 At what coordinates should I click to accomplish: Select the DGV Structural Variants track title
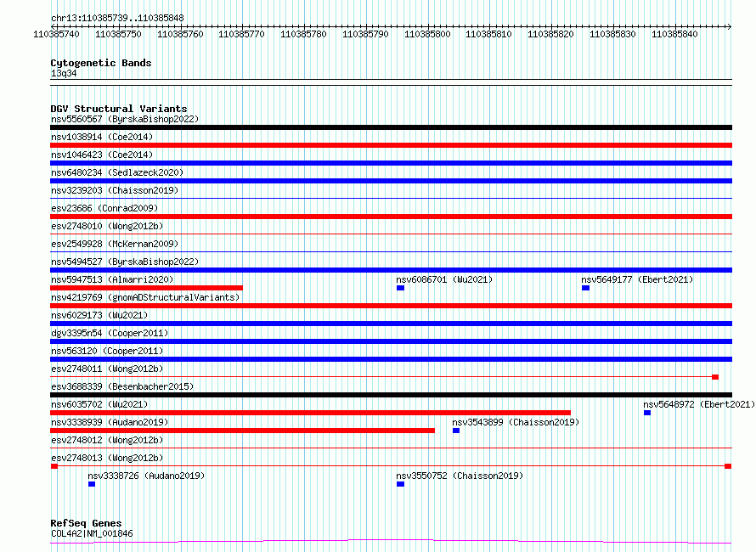pos(119,109)
